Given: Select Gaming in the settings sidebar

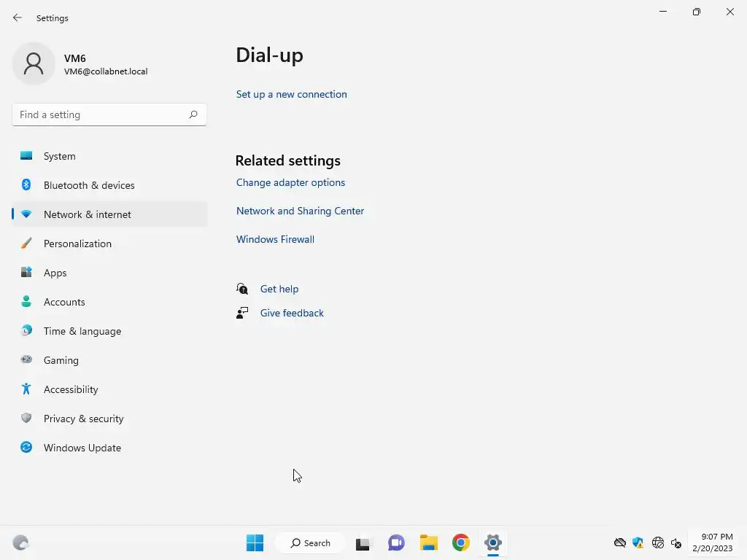Looking at the screenshot, I should 109,360.
